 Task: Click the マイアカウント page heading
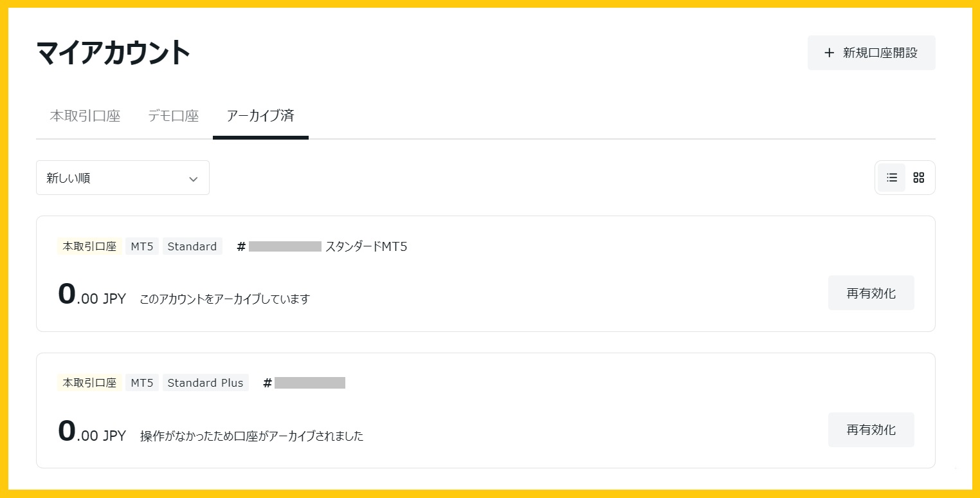click(113, 53)
